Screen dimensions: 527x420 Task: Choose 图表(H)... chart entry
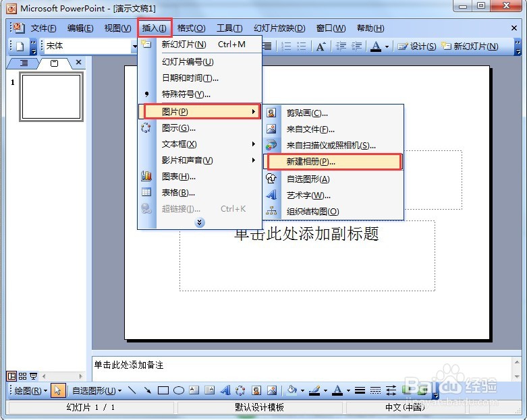200,176
